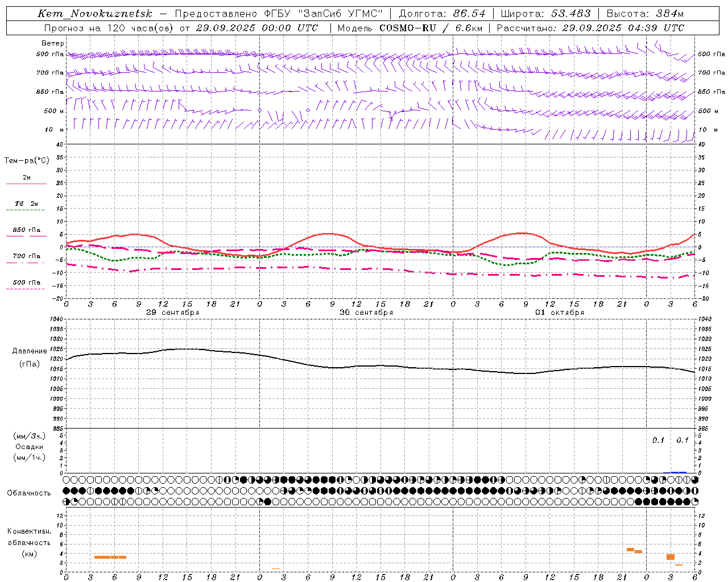Screen dimensions: 728x582
Task: Click the Конвективн. convective cloud panel label
Action: click(30, 531)
